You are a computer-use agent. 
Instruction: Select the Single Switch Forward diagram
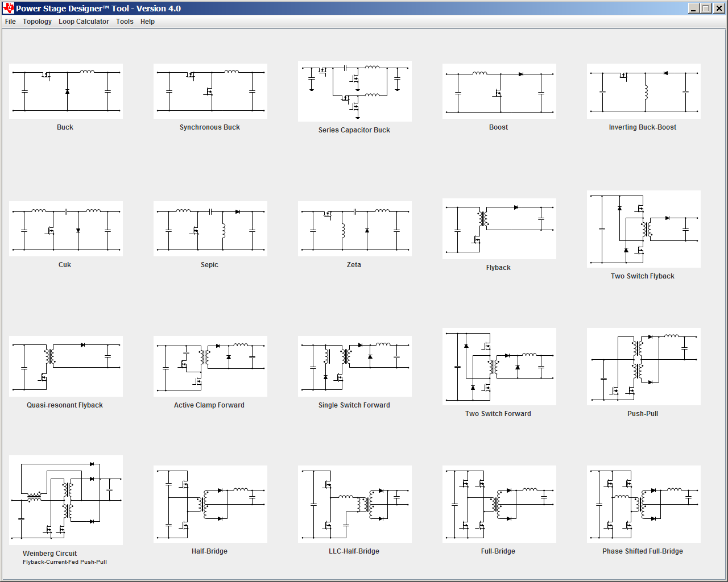pyautogui.click(x=355, y=366)
